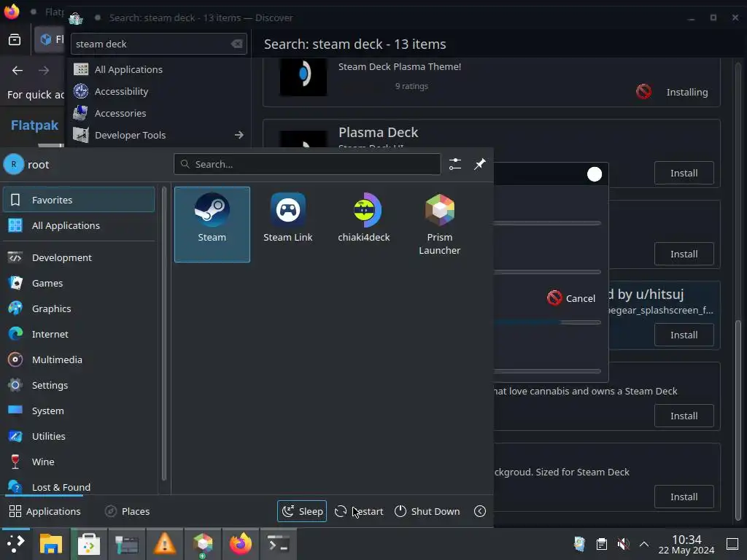Screen dimensions: 747x560
Task: Select Accessories in Discover sidebar
Action: coord(158,113)
